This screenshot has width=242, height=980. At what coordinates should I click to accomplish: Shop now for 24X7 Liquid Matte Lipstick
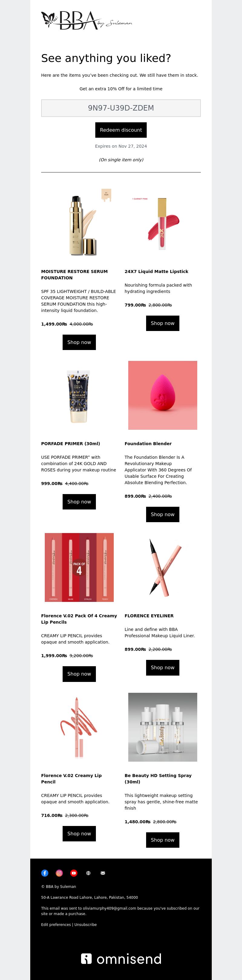(x=163, y=323)
